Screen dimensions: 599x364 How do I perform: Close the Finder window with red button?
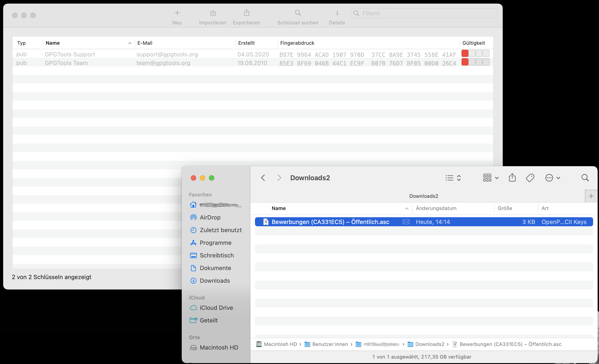[x=193, y=178]
